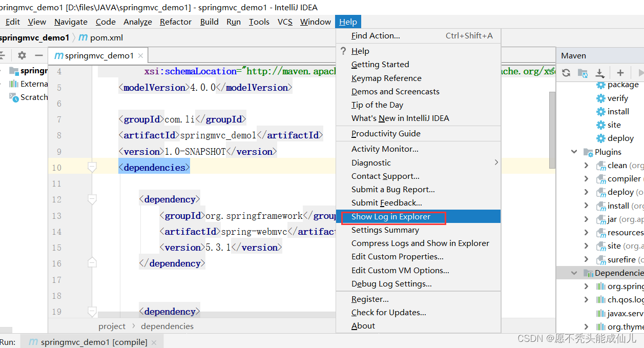Click the project breadcrumb below editor
This screenshot has height=348, width=644.
point(112,326)
